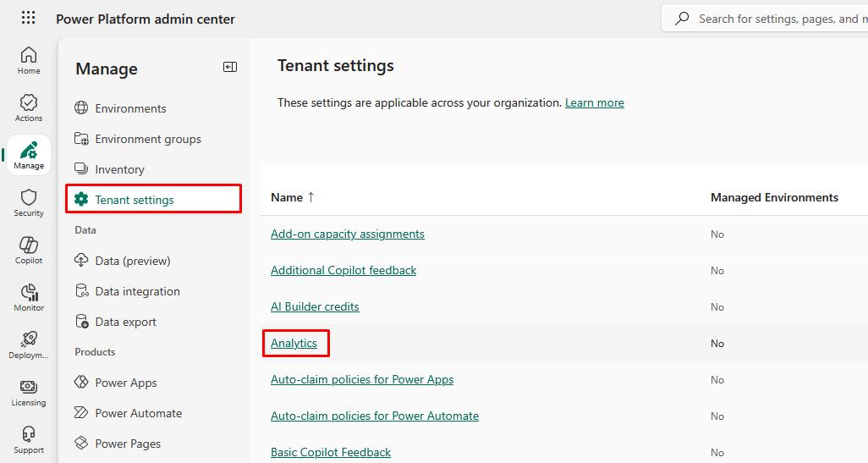868x463 pixels.
Task: Open the app launcher waffle icon
Action: [28, 18]
